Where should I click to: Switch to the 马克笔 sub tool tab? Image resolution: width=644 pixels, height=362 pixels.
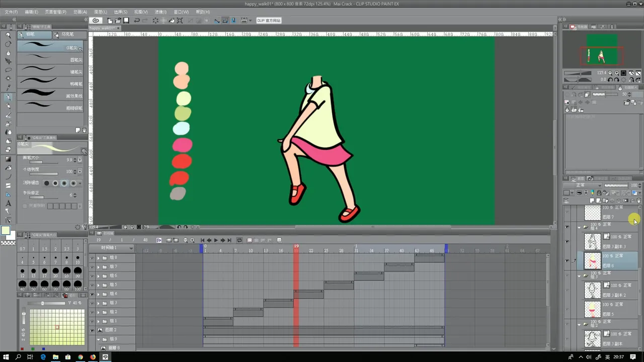(70, 34)
